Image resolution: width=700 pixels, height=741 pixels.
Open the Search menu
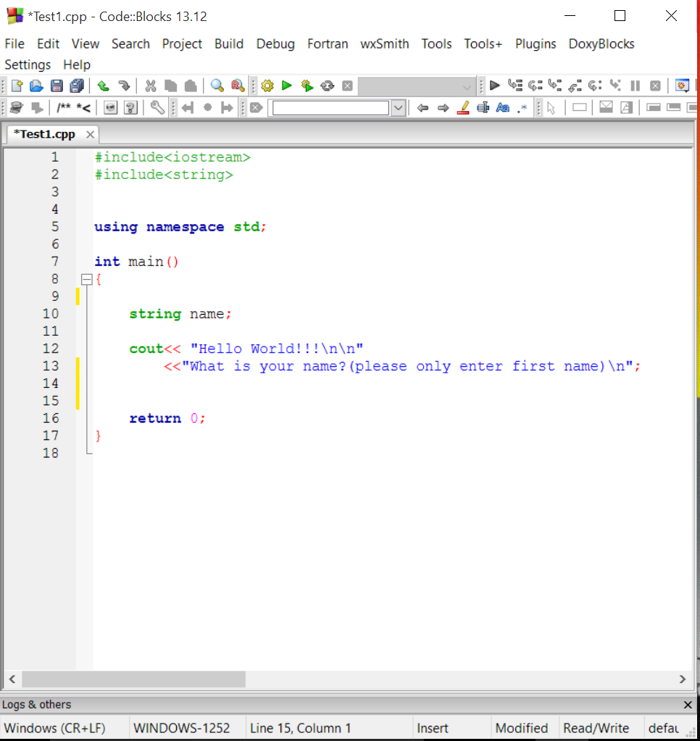pyautogui.click(x=131, y=44)
